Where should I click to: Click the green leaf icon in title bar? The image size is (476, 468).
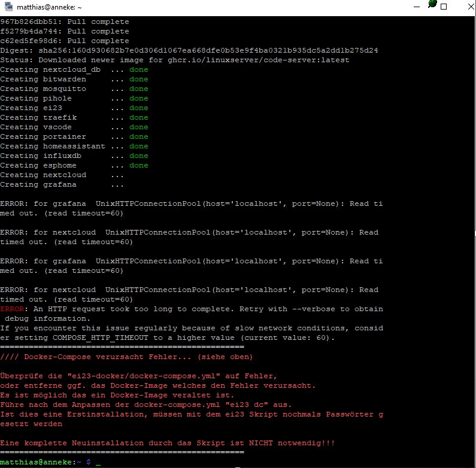[x=433, y=5]
